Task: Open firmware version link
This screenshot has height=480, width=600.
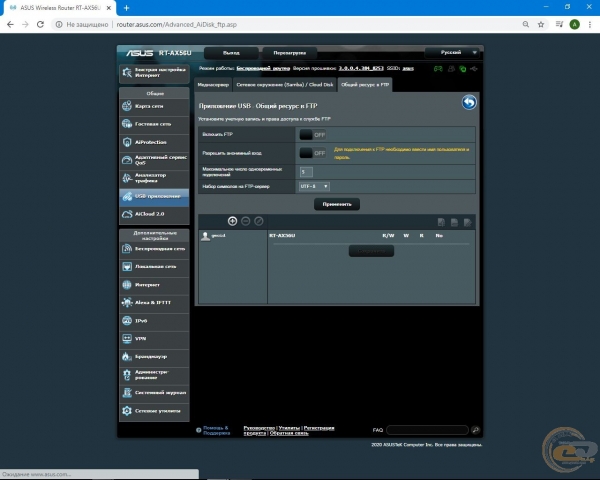Action: (361, 69)
